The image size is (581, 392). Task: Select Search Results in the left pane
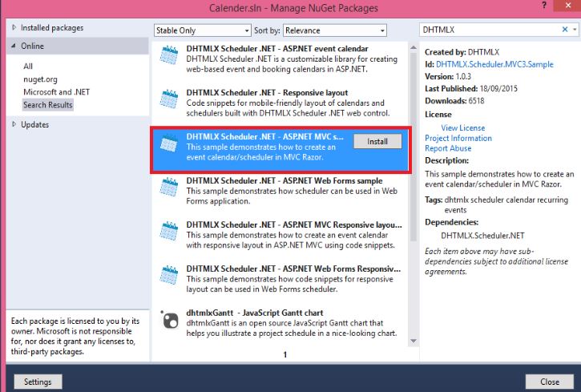pos(48,105)
